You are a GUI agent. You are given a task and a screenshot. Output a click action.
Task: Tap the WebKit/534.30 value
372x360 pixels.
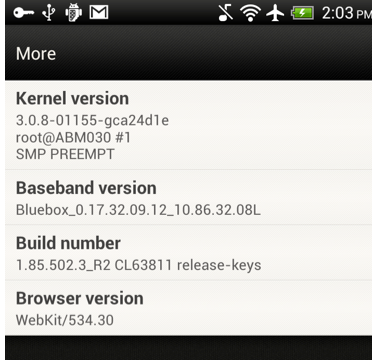[x=65, y=320]
